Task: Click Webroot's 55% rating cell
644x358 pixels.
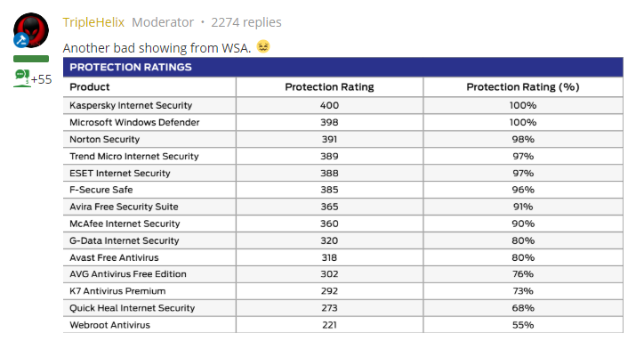Action: tap(522, 325)
